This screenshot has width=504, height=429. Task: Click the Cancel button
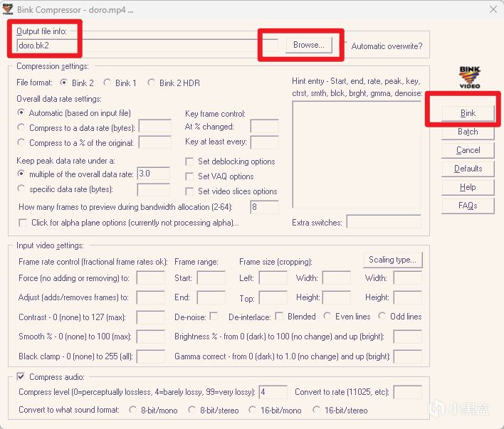coord(468,150)
